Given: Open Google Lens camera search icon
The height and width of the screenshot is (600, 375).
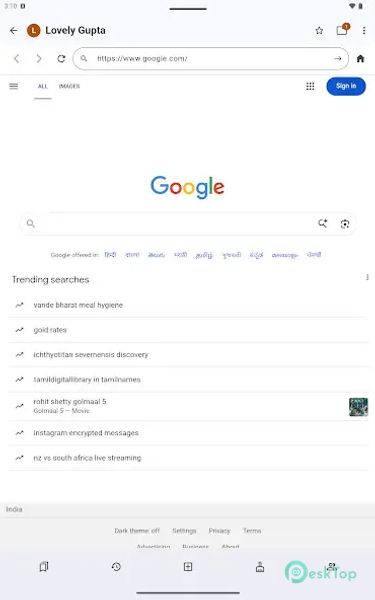Looking at the screenshot, I should [345, 224].
